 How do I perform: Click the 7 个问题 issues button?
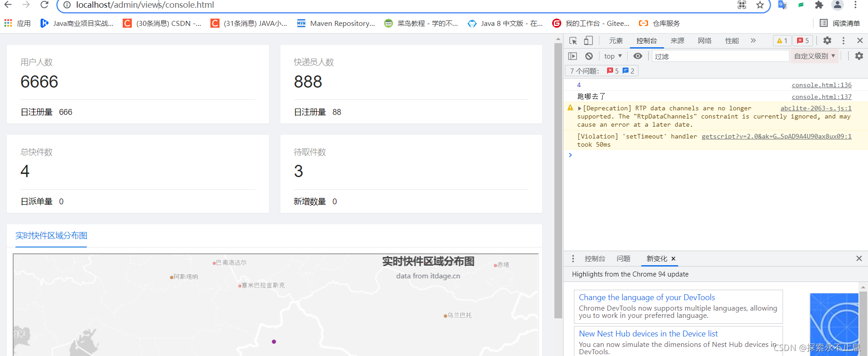(x=602, y=71)
